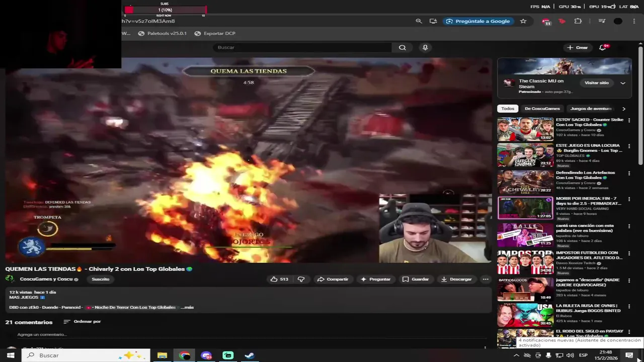Click the install app icon in address bar
The width and height of the screenshot is (644, 362).
pos(433,21)
